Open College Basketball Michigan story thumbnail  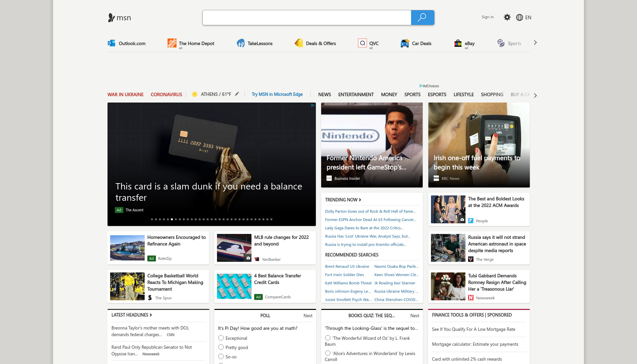click(x=127, y=286)
